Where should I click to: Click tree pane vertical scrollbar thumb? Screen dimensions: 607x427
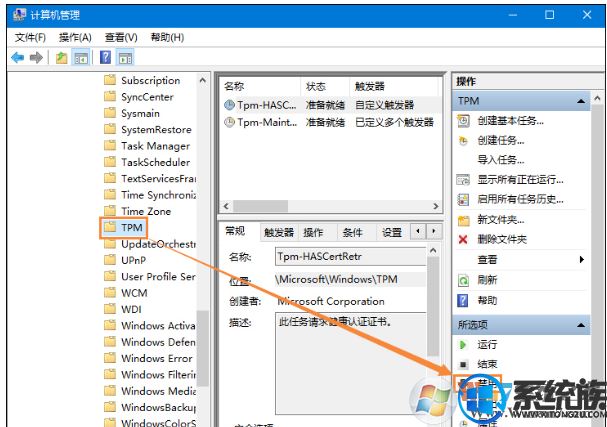(x=202, y=348)
